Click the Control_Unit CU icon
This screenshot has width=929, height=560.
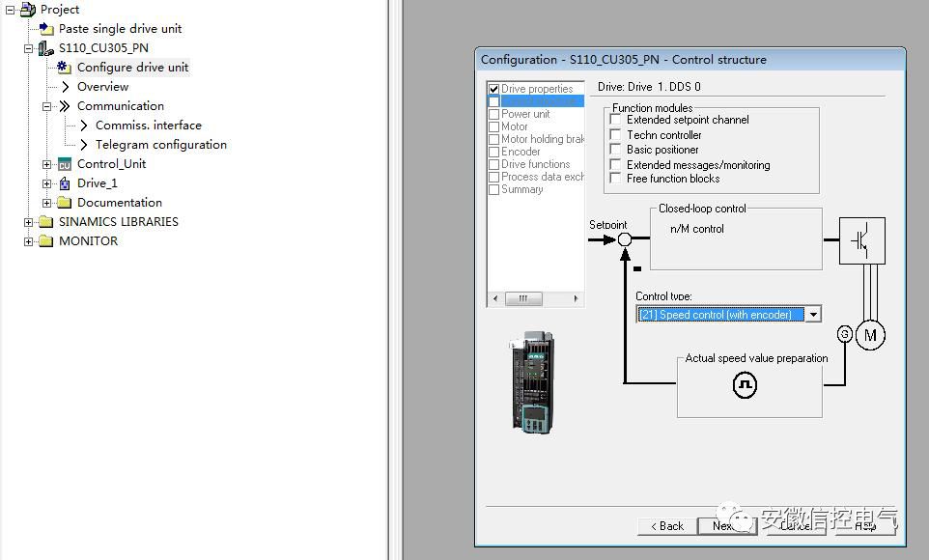pos(65,164)
